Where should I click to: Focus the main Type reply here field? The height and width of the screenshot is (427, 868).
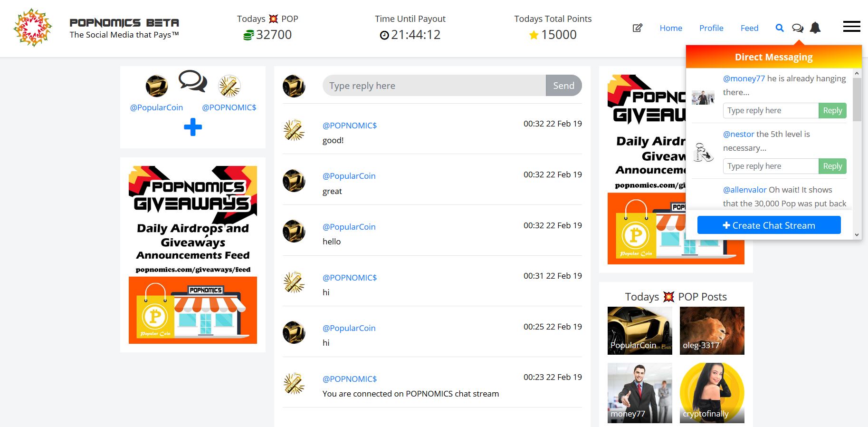pyautogui.click(x=434, y=86)
